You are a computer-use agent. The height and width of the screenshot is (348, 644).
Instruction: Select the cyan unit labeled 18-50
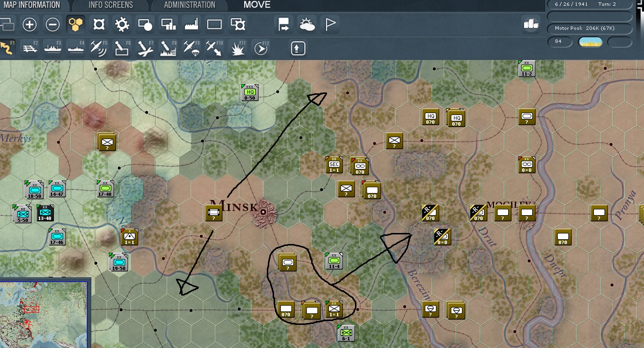point(34,190)
